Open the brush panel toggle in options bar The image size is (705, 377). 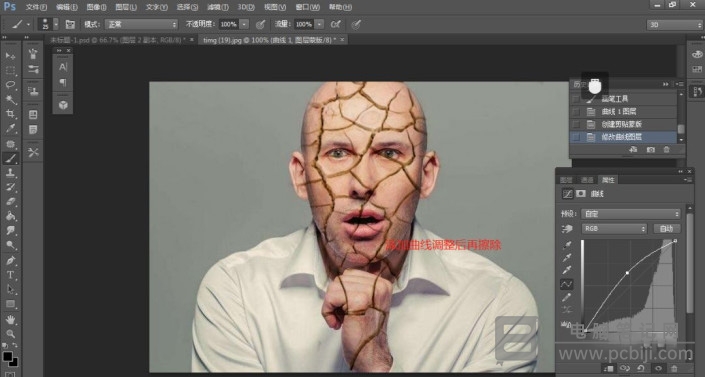pos(70,24)
